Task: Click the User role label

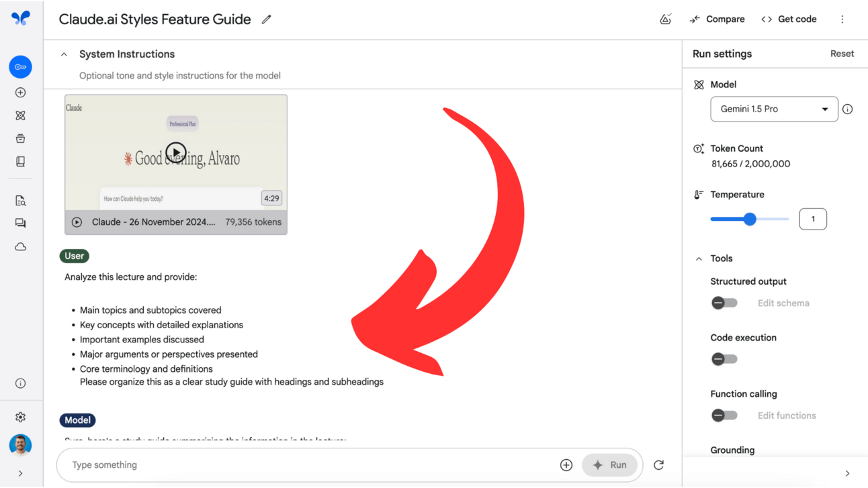Action: point(75,256)
